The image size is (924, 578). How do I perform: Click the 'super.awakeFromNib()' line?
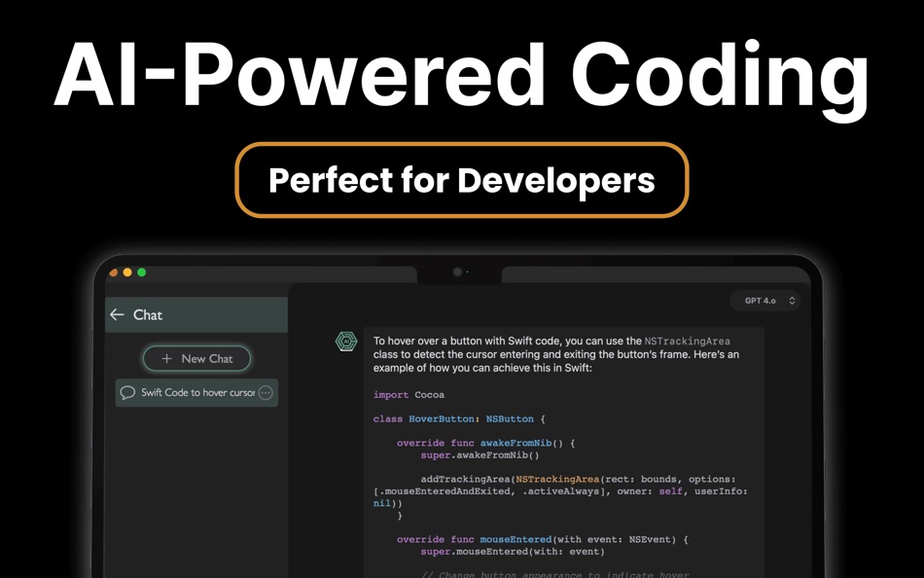pyautogui.click(x=480, y=455)
